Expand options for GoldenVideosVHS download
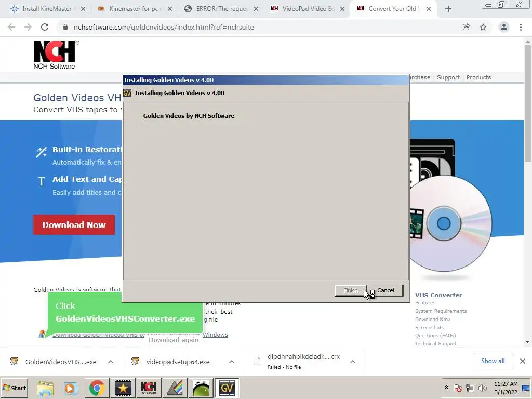The width and height of the screenshot is (532, 399). 111,362
